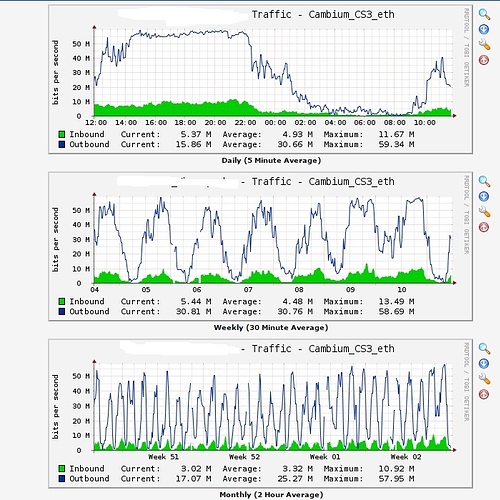Click the "Week 52" axis label
This screenshot has height=500, width=500.
pyautogui.click(x=244, y=457)
